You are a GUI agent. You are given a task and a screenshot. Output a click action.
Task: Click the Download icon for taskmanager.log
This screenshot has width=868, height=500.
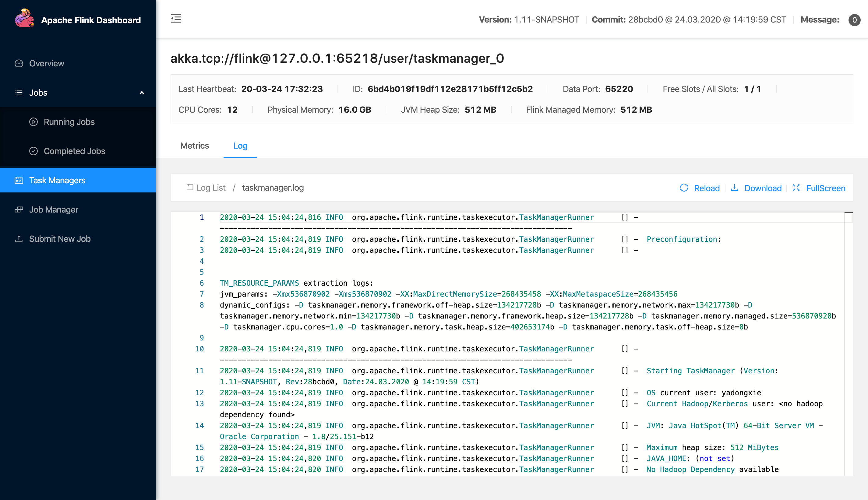pos(734,188)
